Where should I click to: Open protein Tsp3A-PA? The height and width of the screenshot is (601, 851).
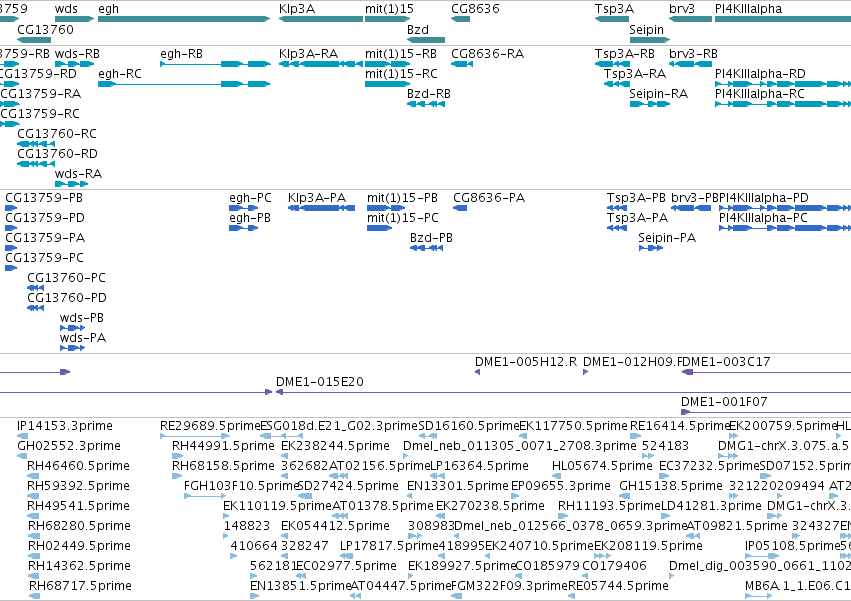637,218
